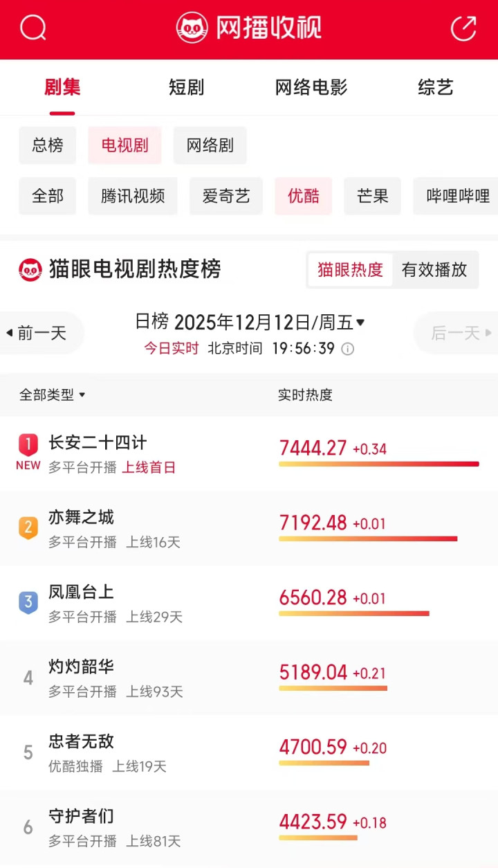
Task: Tap the Maoyan cat logo in header
Action: [192, 28]
